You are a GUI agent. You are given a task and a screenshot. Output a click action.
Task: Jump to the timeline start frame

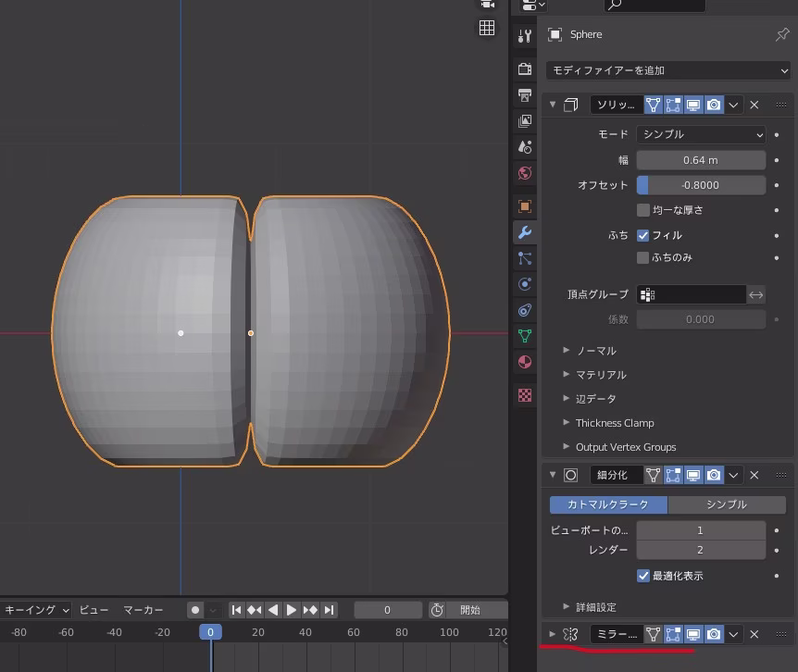tap(236, 610)
